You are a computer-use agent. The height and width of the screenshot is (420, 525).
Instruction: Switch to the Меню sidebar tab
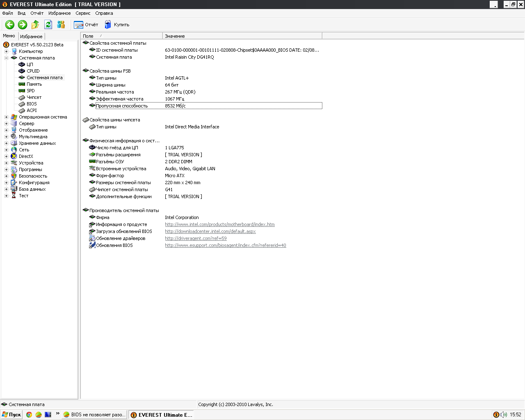click(x=9, y=36)
